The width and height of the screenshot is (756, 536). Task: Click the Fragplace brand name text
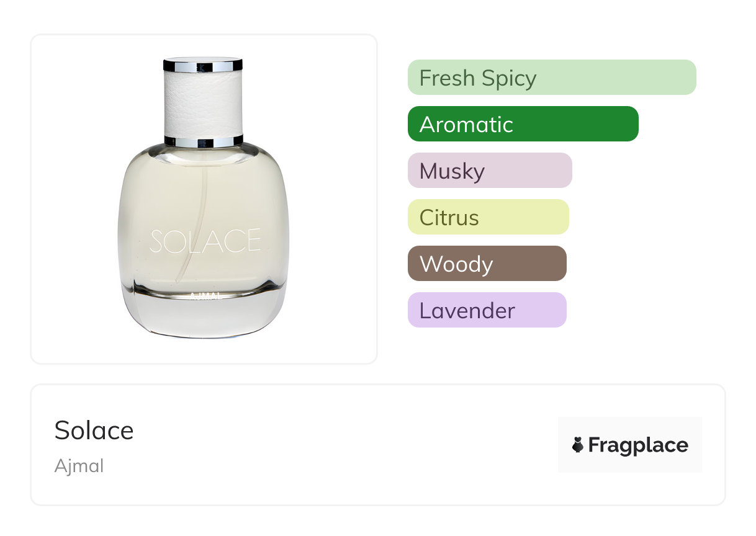pos(638,445)
